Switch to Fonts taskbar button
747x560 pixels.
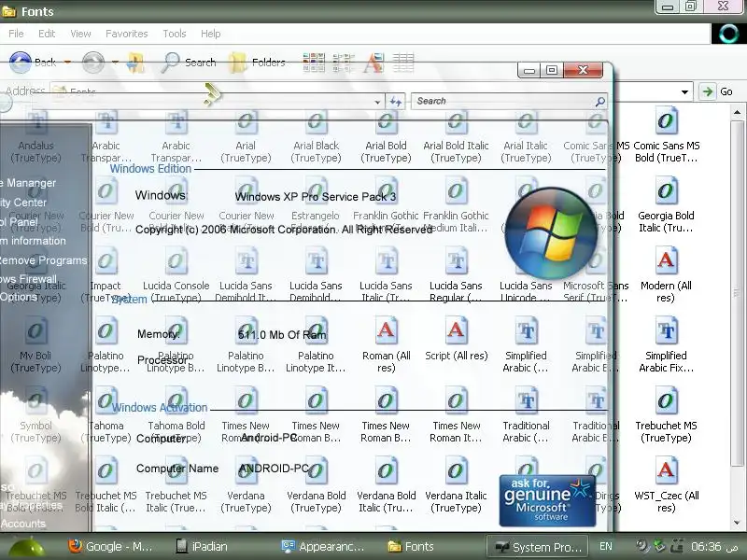pyautogui.click(x=411, y=547)
